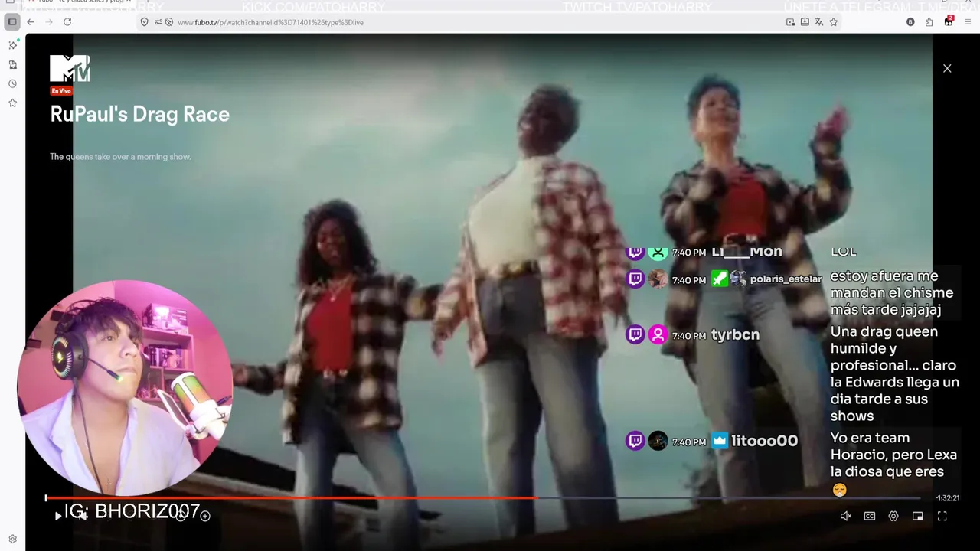Image resolution: width=980 pixels, height=551 pixels.
Task: Click the remaining time -1:32:21 label
Action: [x=947, y=498]
